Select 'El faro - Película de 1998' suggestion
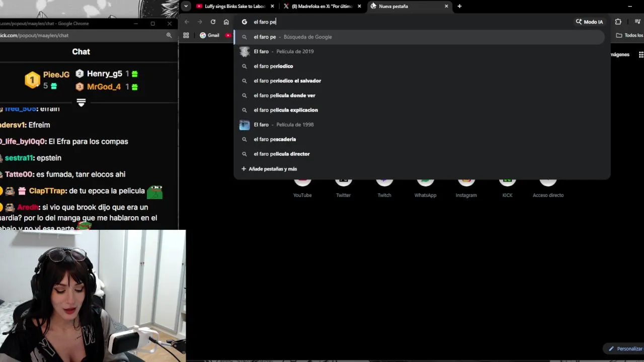 (419, 124)
